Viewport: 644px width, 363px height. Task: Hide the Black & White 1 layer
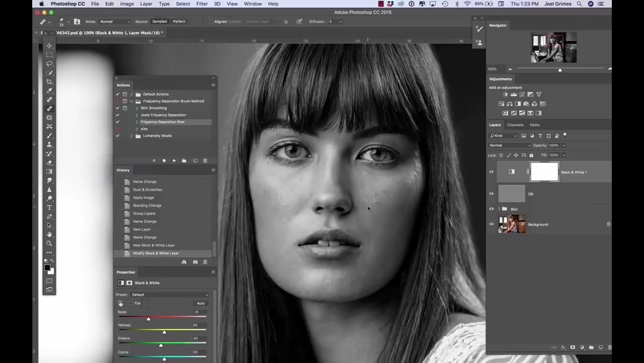pos(491,172)
